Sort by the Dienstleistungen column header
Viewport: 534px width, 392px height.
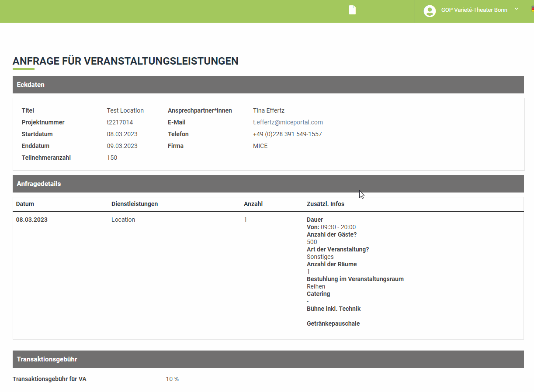[135, 204]
